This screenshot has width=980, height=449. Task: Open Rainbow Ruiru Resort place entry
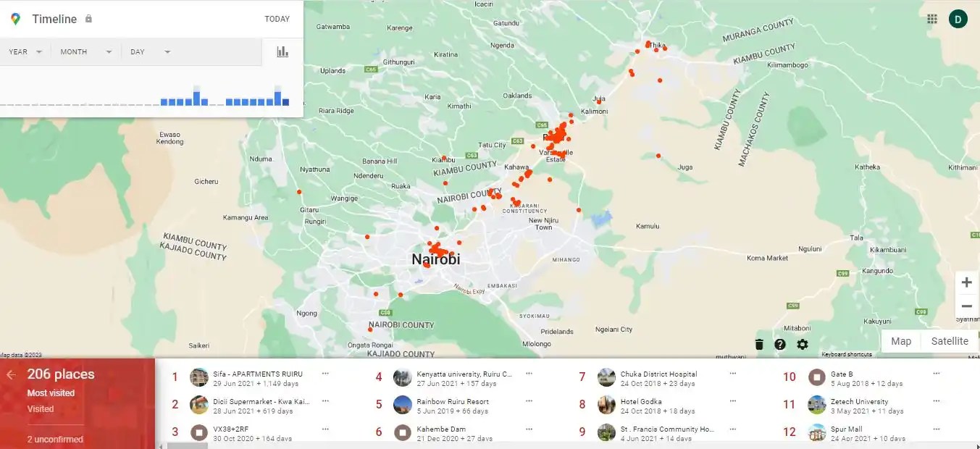tap(453, 406)
